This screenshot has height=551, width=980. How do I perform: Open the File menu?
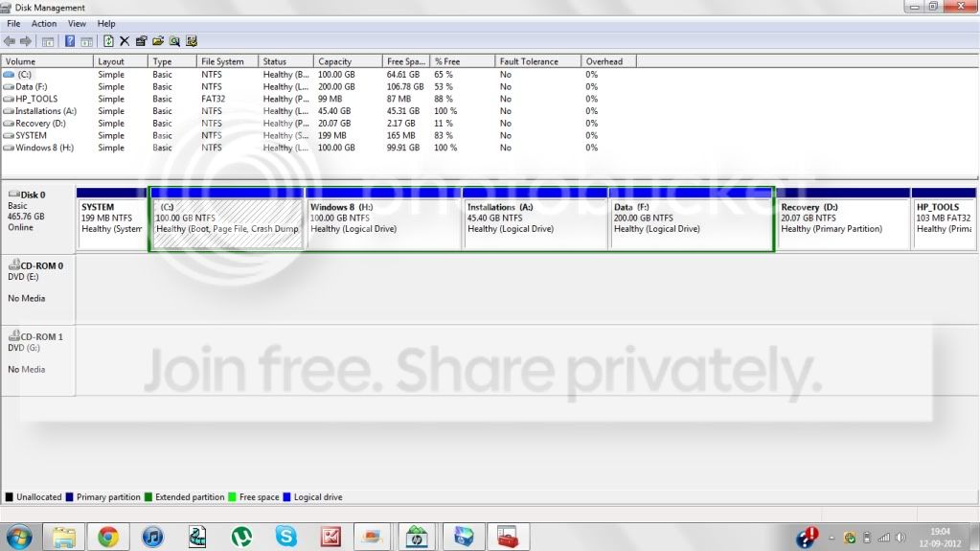(x=13, y=24)
